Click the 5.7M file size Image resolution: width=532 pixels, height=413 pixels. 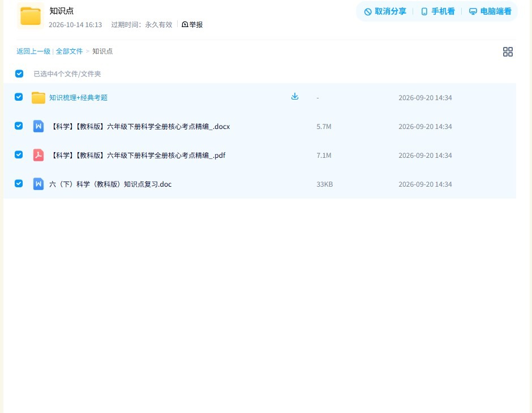[x=324, y=127]
